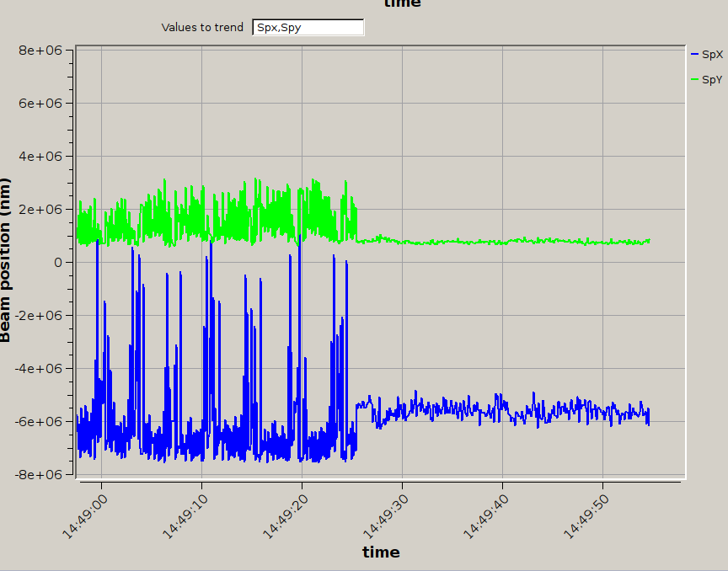Click the 'Beam position (nm)' Y-axis title

click(x=7, y=260)
